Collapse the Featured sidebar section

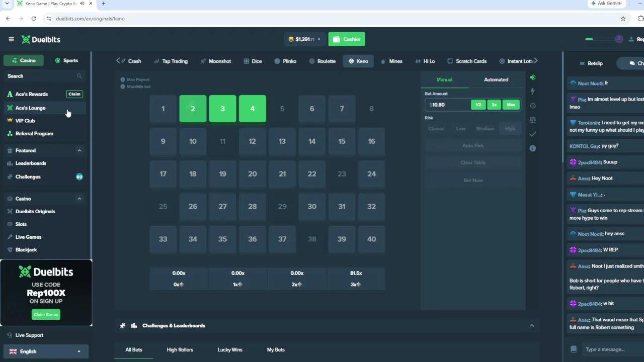79,150
